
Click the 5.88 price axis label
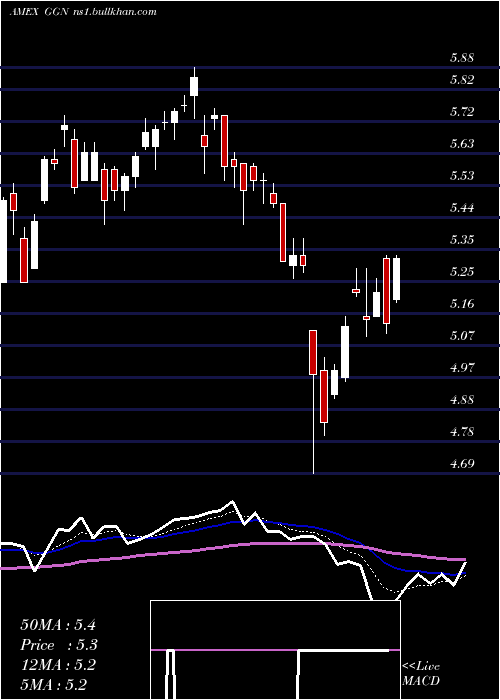click(x=461, y=58)
